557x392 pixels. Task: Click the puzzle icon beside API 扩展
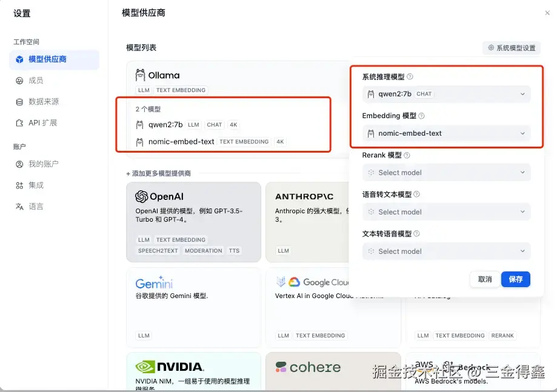pyautogui.click(x=19, y=123)
